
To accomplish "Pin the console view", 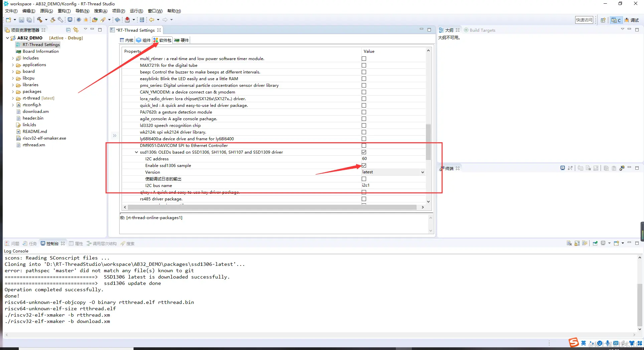I will 595,243.
